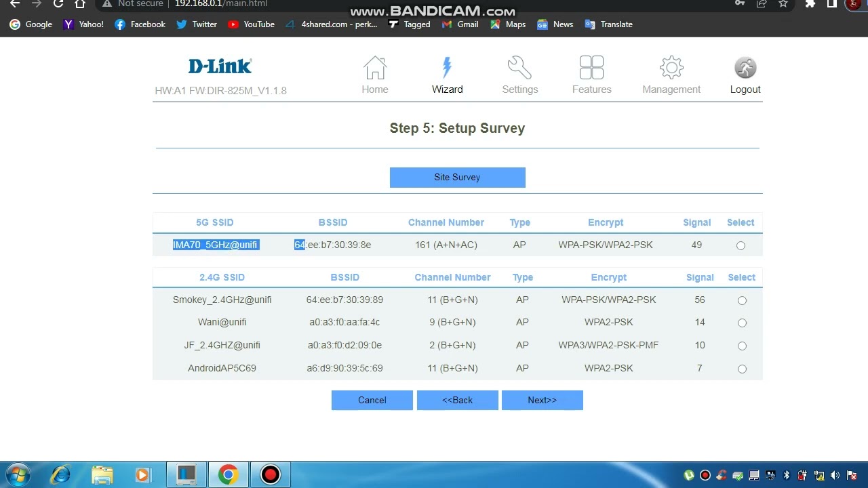Click the 2.4G SSID column header
Screen dimensions: 868x488
tap(222, 277)
